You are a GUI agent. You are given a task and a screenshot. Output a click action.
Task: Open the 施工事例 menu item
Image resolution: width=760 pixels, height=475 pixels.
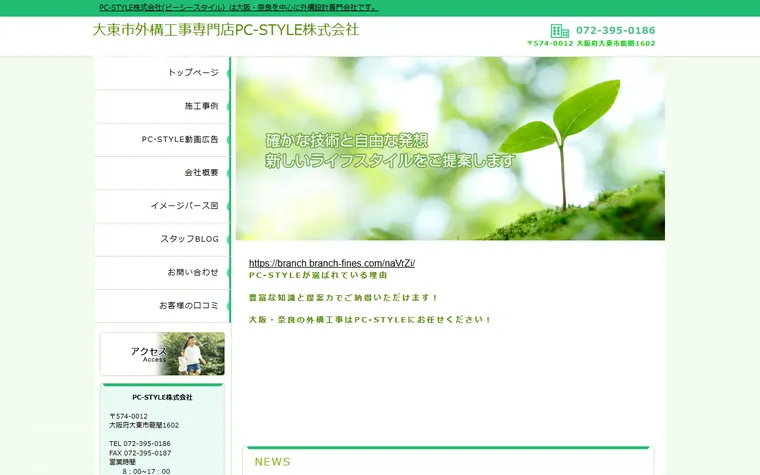163,106
